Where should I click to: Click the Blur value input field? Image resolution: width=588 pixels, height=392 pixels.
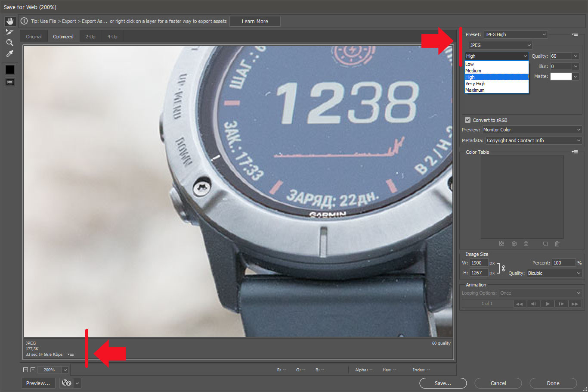point(561,66)
